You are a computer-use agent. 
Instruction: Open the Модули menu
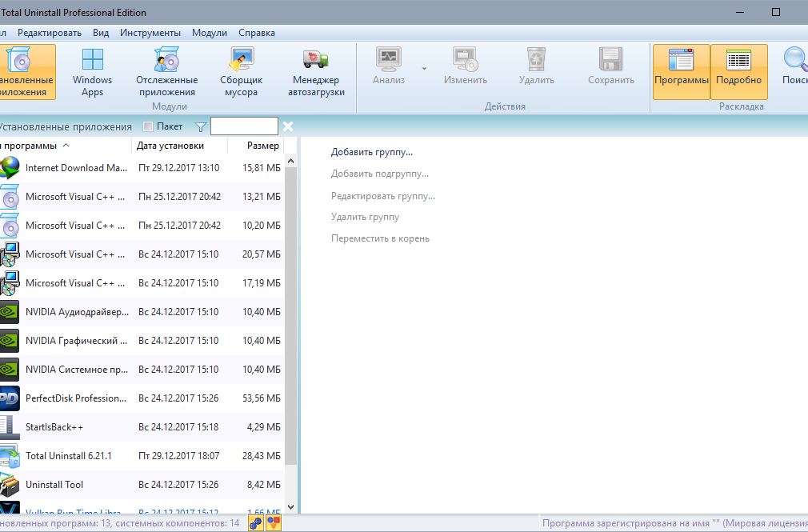click(210, 33)
